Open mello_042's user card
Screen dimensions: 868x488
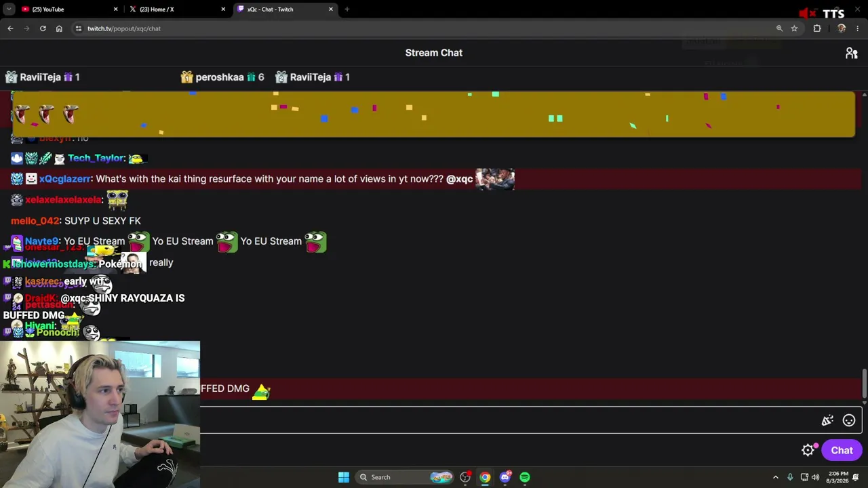click(35, 221)
